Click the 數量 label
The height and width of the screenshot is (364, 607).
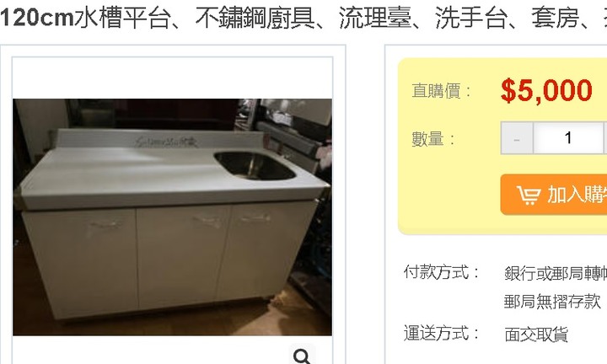click(x=433, y=139)
